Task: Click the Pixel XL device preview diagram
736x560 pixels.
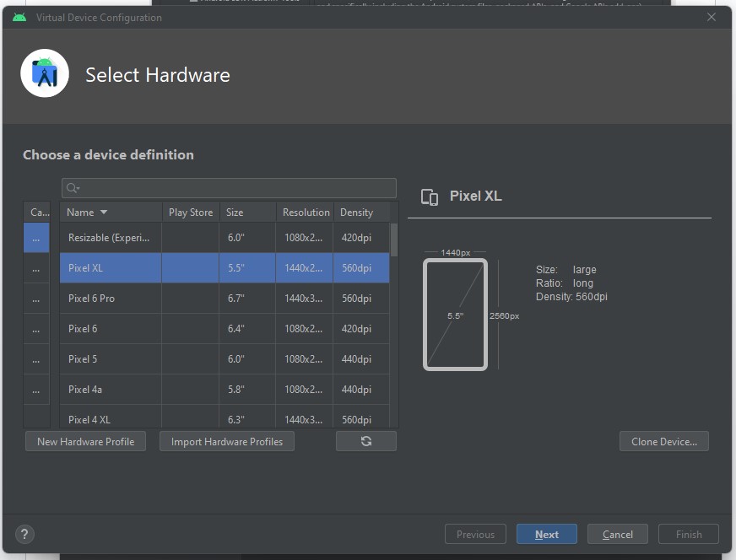Action: [x=455, y=315]
